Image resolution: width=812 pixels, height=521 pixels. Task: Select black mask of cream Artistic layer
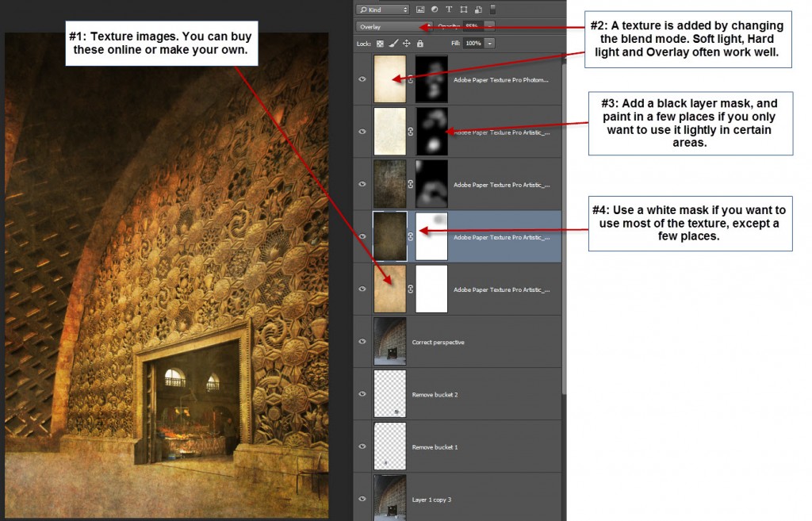click(432, 132)
